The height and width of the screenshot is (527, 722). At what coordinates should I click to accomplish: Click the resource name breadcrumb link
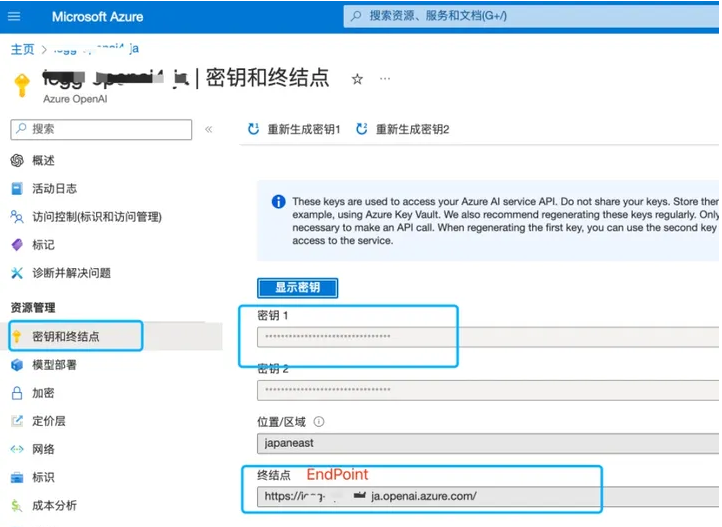[96, 48]
